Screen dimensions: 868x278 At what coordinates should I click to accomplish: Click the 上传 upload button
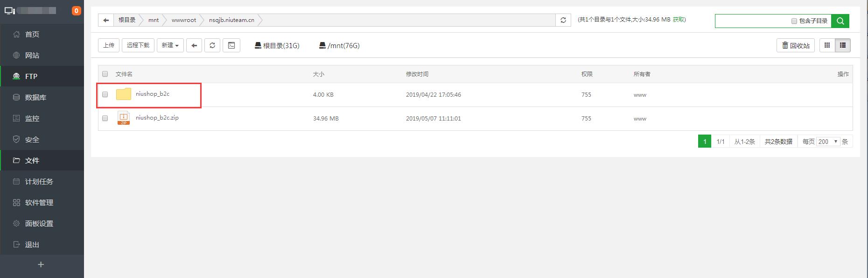pyautogui.click(x=109, y=45)
